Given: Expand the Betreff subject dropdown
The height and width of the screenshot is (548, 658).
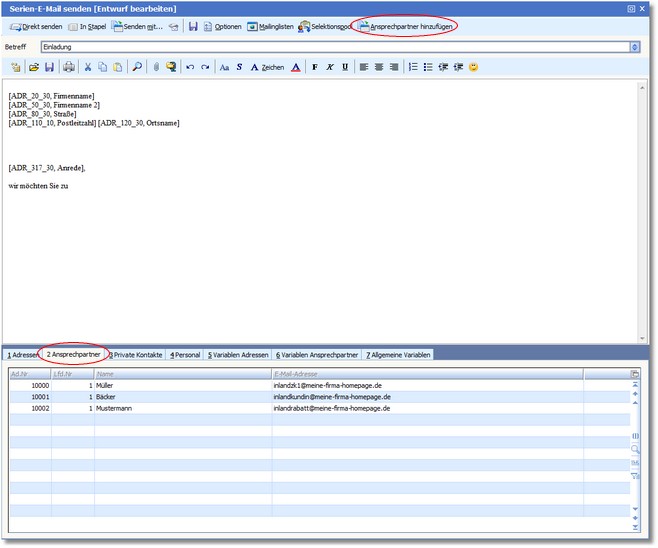Looking at the screenshot, I should (635, 46).
